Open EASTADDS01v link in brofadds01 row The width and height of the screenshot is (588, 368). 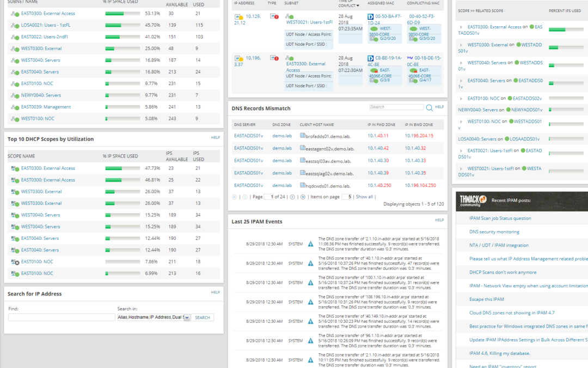(248, 136)
